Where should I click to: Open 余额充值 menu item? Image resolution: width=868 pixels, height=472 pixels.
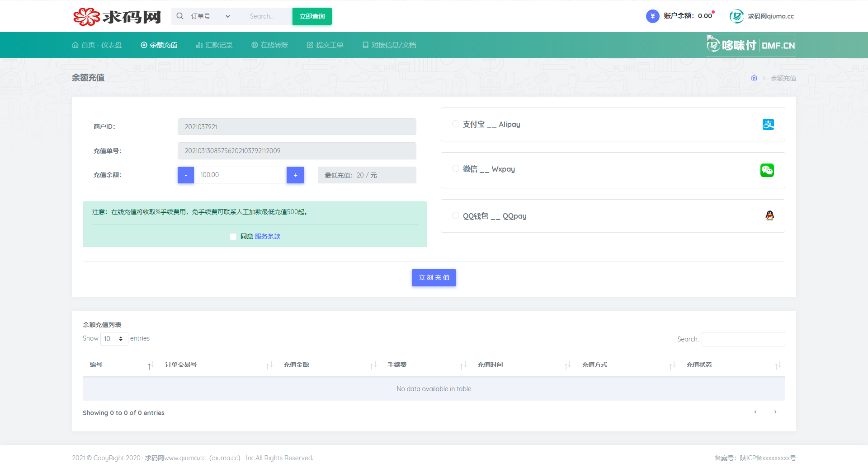(159, 45)
